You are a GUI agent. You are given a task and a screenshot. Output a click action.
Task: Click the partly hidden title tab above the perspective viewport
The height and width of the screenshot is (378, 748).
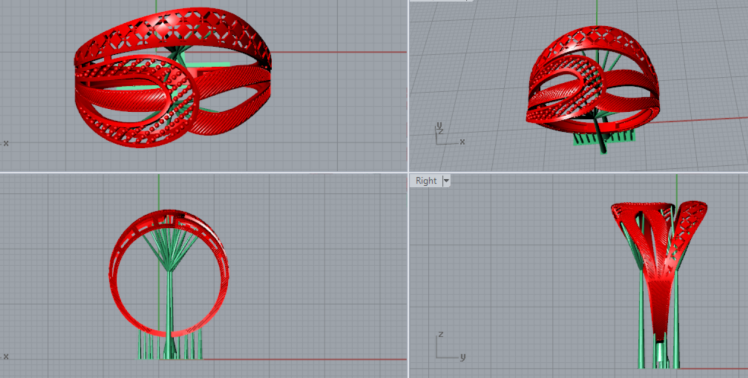tap(441, 1)
